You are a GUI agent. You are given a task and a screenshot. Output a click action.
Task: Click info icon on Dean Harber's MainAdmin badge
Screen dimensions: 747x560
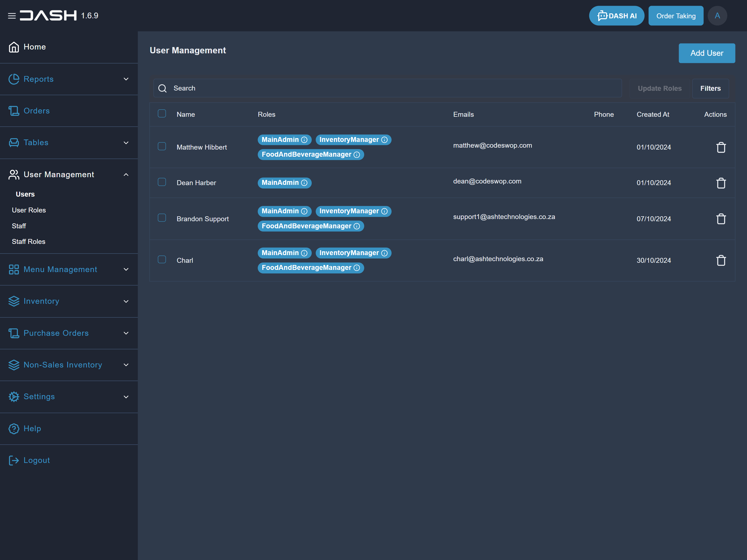pyautogui.click(x=304, y=183)
